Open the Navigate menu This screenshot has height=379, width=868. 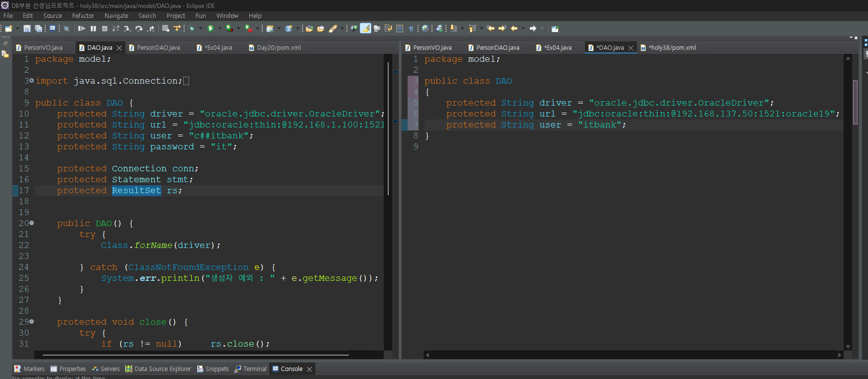(x=116, y=16)
